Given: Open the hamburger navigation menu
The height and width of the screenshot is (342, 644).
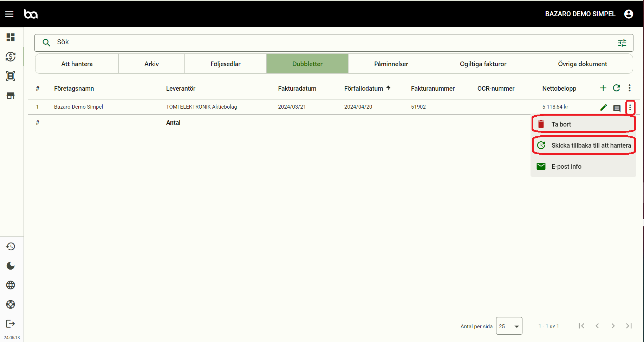Looking at the screenshot, I should [9, 14].
